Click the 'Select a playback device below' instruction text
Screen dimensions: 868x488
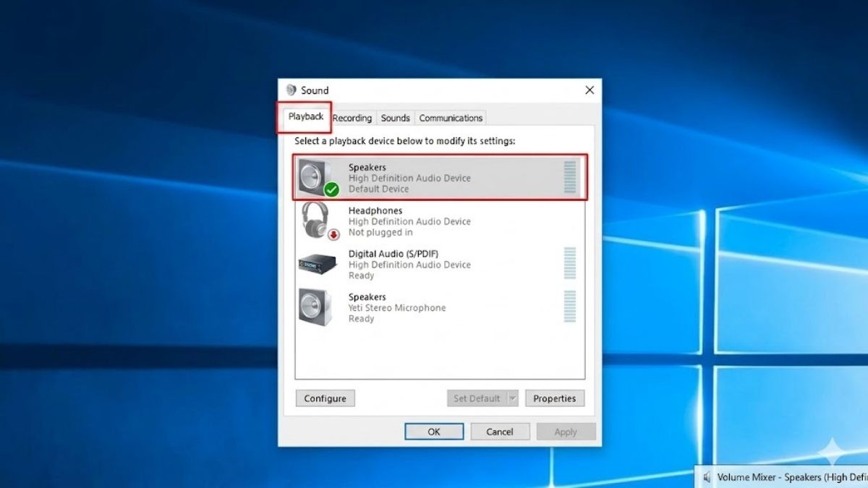[405, 141]
